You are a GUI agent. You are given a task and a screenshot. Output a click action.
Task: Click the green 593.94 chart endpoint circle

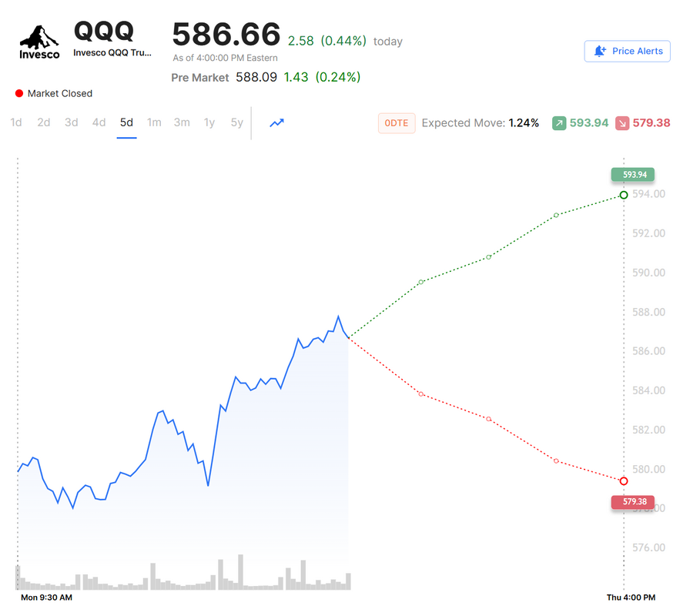(x=624, y=195)
